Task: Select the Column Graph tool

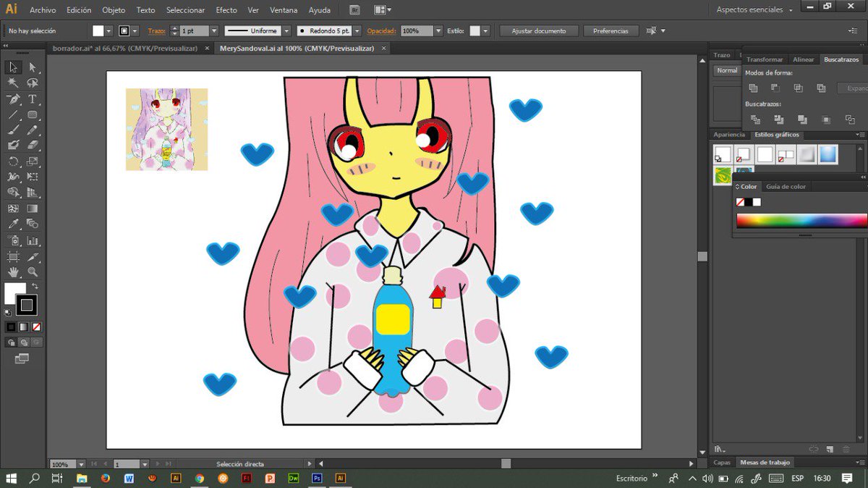Action: click(x=33, y=240)
